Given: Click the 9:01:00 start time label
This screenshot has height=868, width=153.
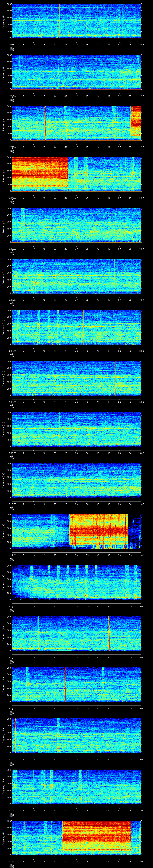Looking at the screenshot, I should pyautogui.click(x=12, y=44).
